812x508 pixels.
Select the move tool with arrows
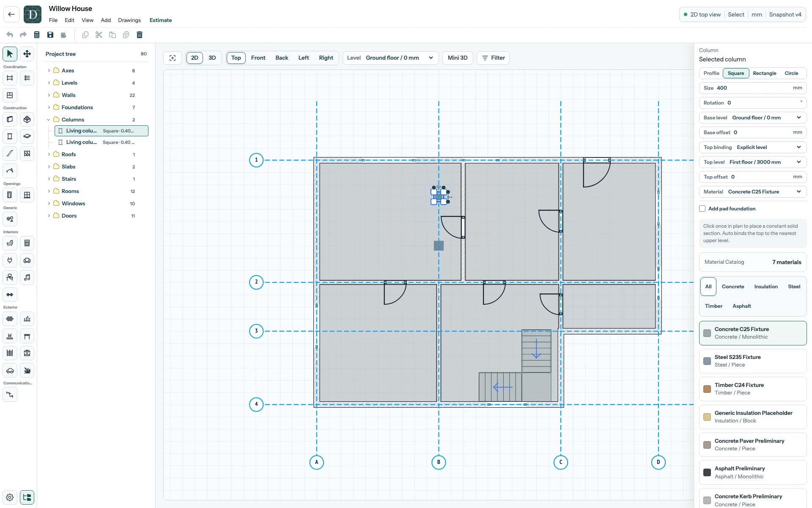(x=27, y=54)
